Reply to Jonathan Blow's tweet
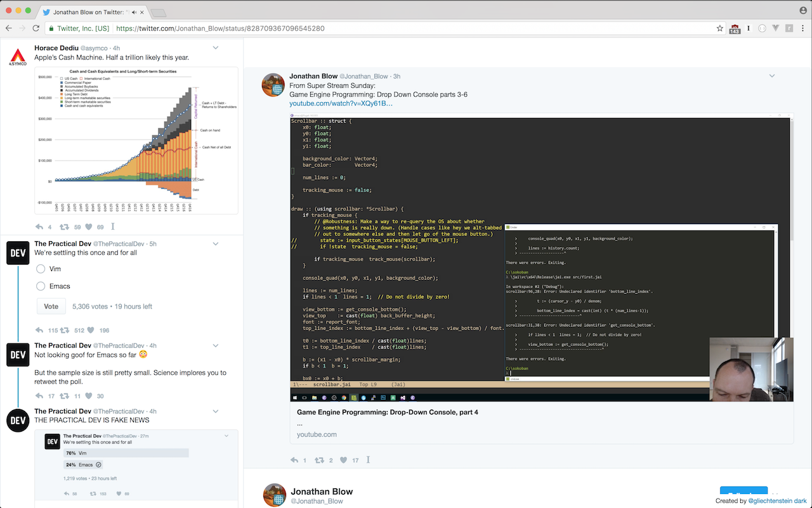The width and height of the screenshot is (812, 508). point(294,460)
